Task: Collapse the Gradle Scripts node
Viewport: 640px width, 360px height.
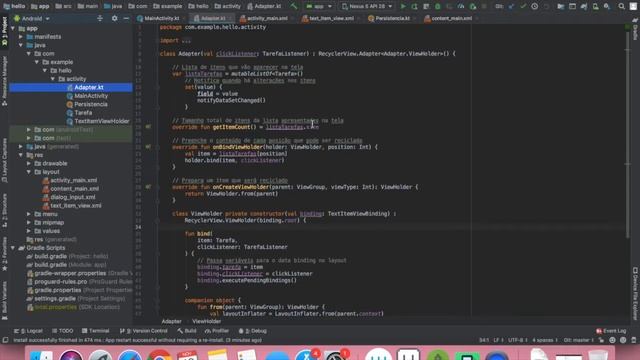Action: [x=13, y=248]
